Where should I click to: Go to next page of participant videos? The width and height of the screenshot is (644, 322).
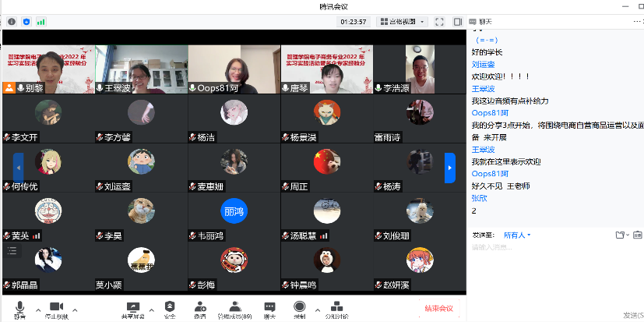449,168
